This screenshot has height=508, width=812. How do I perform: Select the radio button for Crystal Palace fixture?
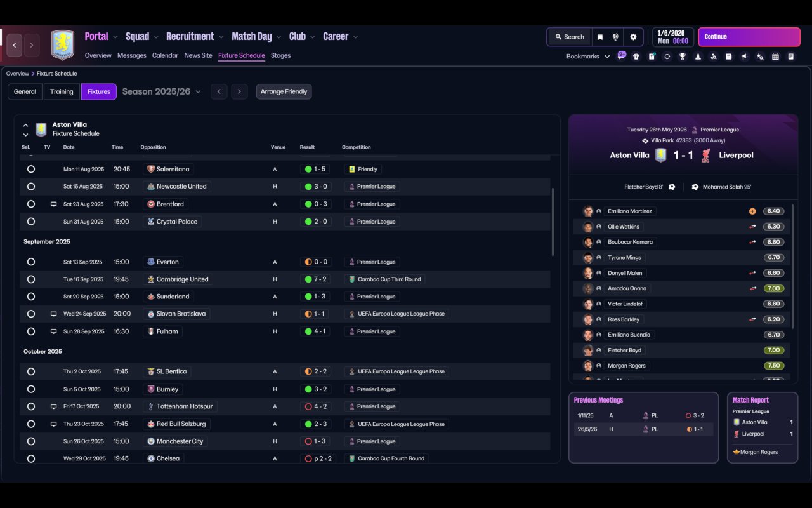point(31,222)
